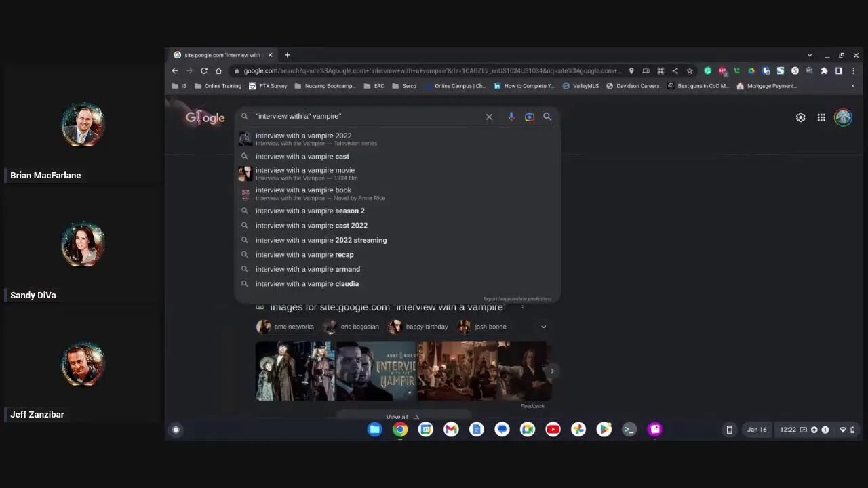The image size is (868, 488).
Task: Select suggestion interview with a vampire book
Action: (x=397, y=194)
